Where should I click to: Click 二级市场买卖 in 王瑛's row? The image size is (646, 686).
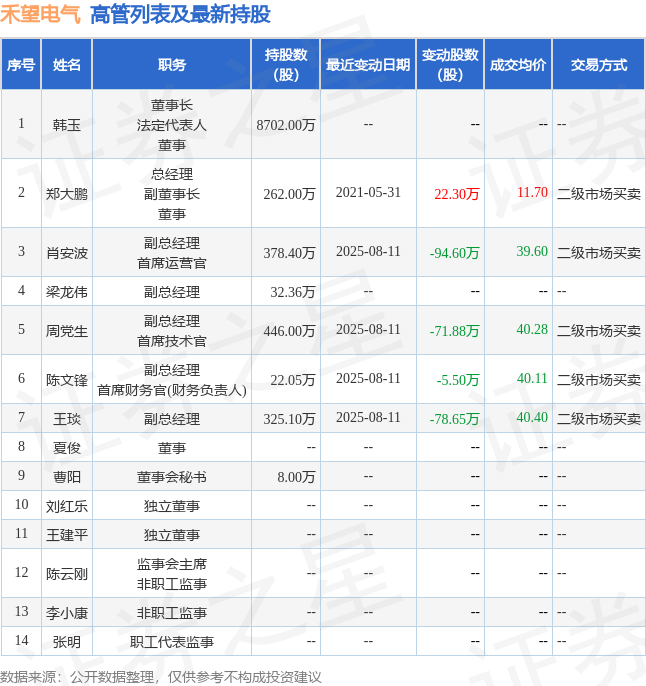599,419
